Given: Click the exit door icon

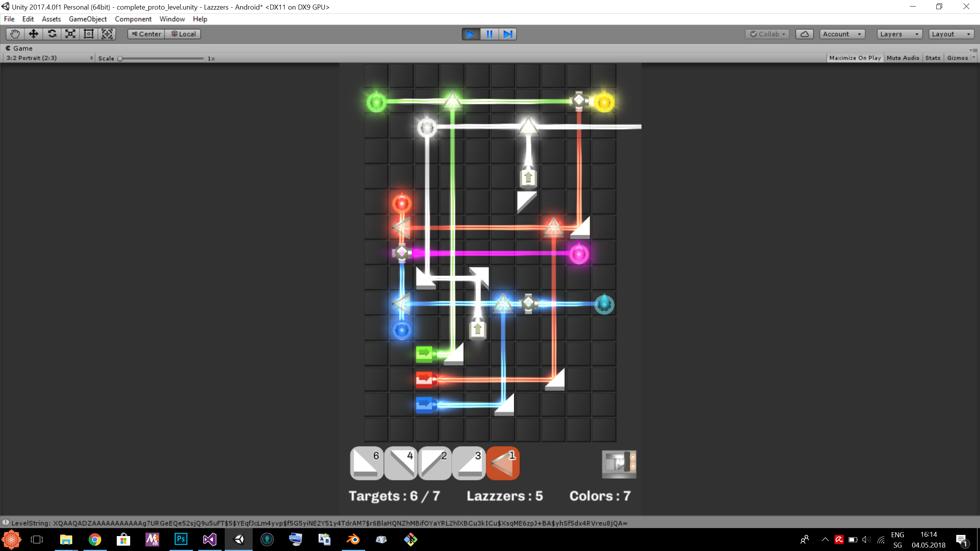Looking at the screenshot, I should 619,464.
